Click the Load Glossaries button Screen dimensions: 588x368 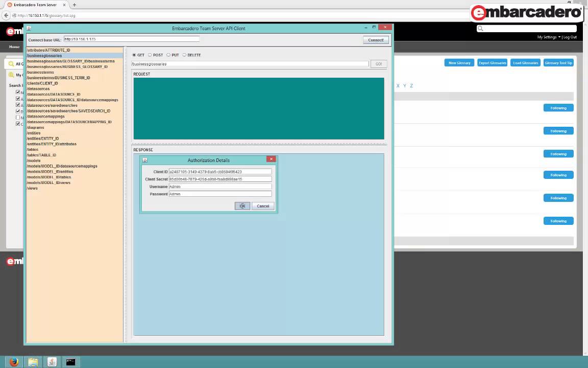click(x=525, y=63)
